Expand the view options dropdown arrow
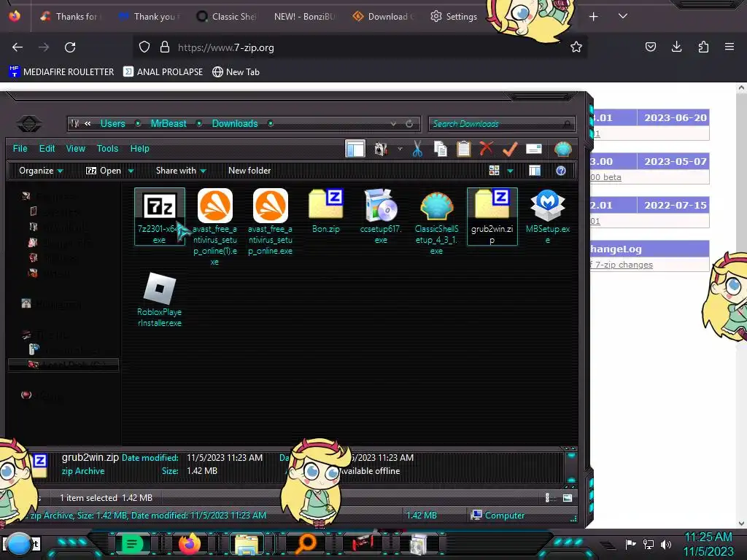This screenshot has width=747, height=560. coord(510,171)
